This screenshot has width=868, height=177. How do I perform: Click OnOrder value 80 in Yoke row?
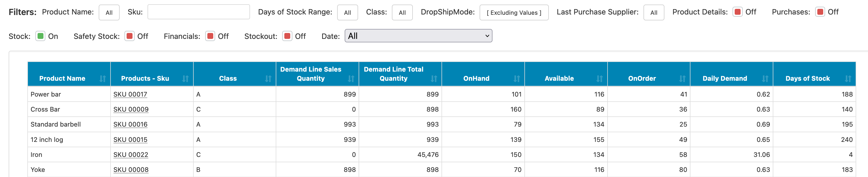click(683, 169)
